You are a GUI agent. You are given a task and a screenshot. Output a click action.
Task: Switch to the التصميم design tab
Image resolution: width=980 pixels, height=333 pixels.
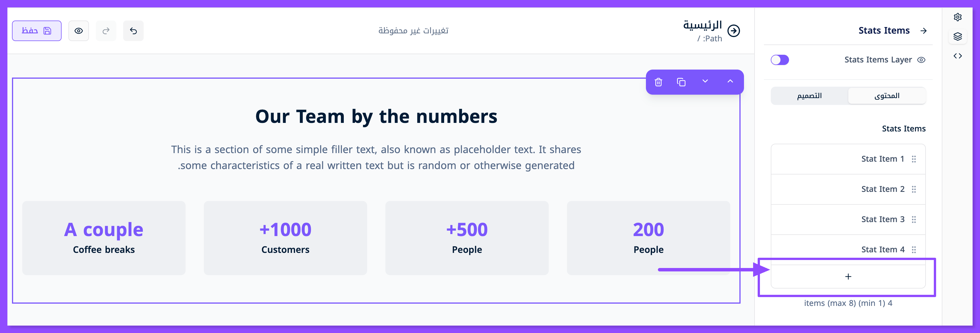[x=809, y=96]
